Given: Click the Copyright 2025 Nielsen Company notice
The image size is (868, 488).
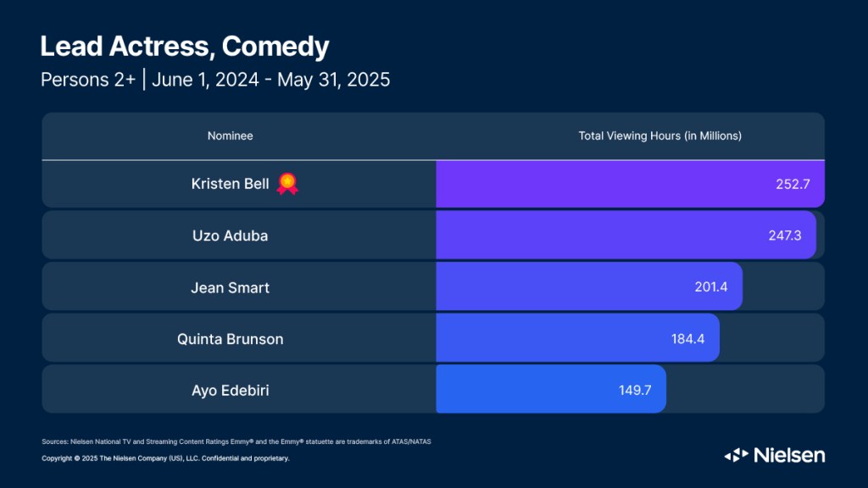Looking at the screenshot, I should (x=165, y=458).
